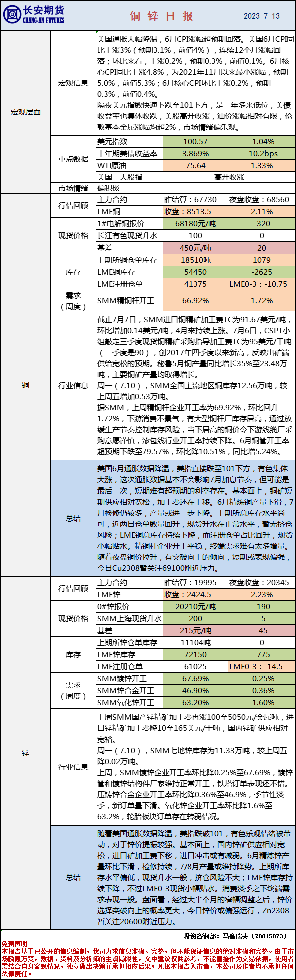This screenshot has width=296, height=980.
Task: Click the blue copper 总结 label cell
Action: coord(73,518)
